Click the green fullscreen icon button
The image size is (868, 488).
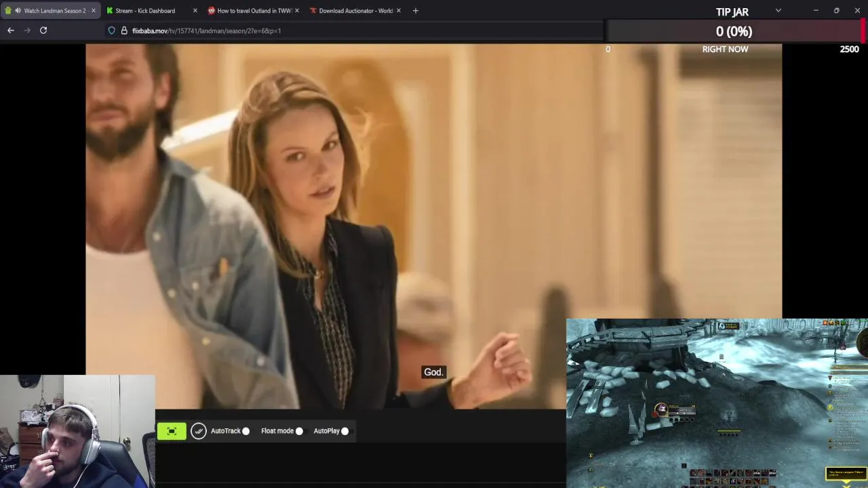point(172,431)
